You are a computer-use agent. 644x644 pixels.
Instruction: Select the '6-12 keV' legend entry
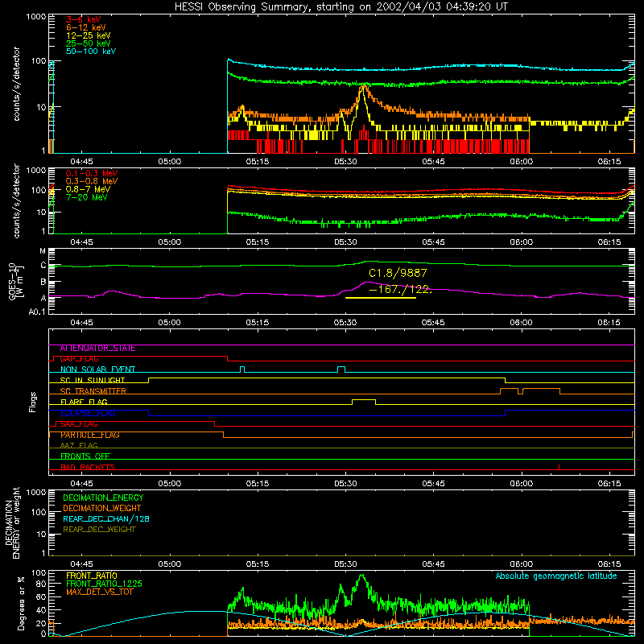coord(85,27)
